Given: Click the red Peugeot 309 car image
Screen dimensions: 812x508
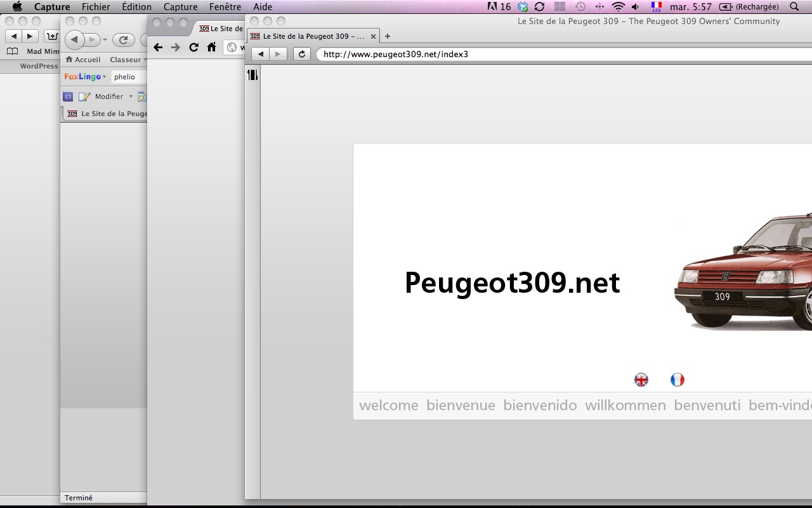Looking at the screenshot, I should [743, 273].
